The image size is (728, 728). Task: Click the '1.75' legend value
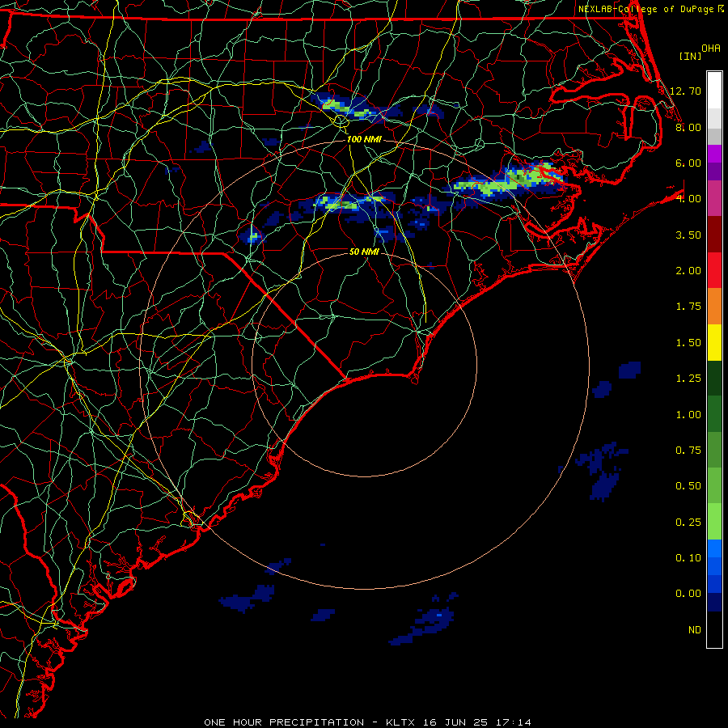[x=688, y=307]
